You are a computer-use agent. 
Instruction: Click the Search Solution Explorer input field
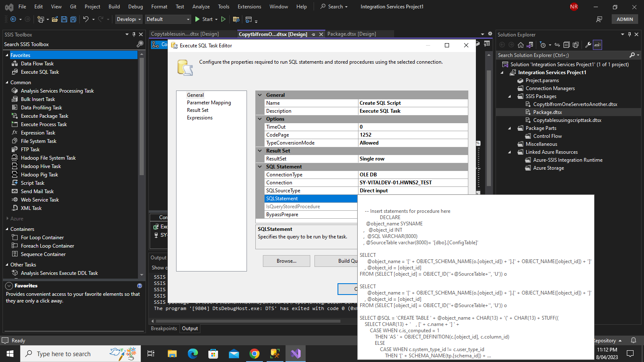pos(562,55)
